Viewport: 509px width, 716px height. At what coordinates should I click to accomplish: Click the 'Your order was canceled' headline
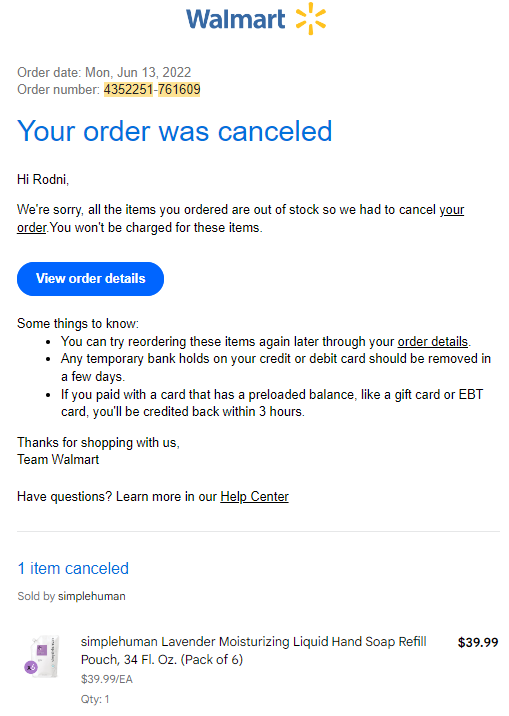pos(174,132)
